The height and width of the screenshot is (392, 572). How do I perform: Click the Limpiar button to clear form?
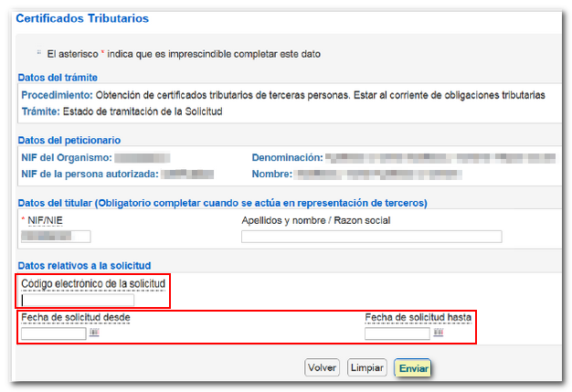[x=367, y=367]
